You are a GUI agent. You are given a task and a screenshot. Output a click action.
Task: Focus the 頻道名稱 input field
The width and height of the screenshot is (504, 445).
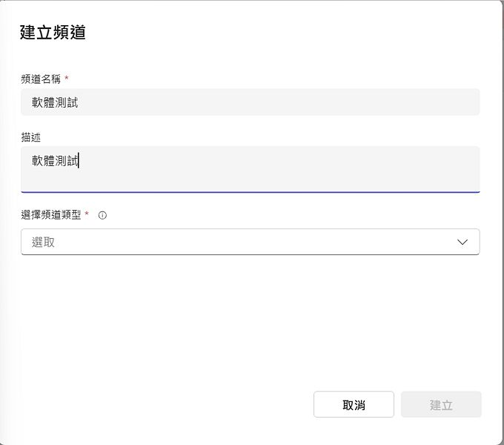click(250, 102)
